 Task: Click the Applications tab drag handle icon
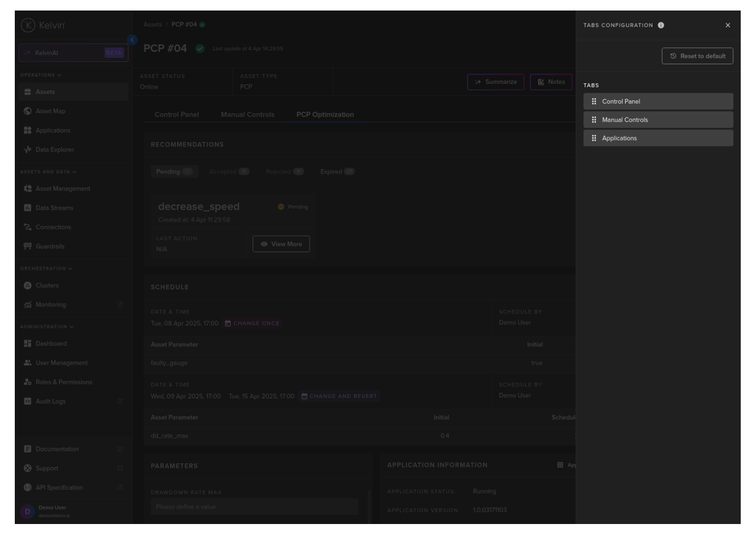point(594,138)
